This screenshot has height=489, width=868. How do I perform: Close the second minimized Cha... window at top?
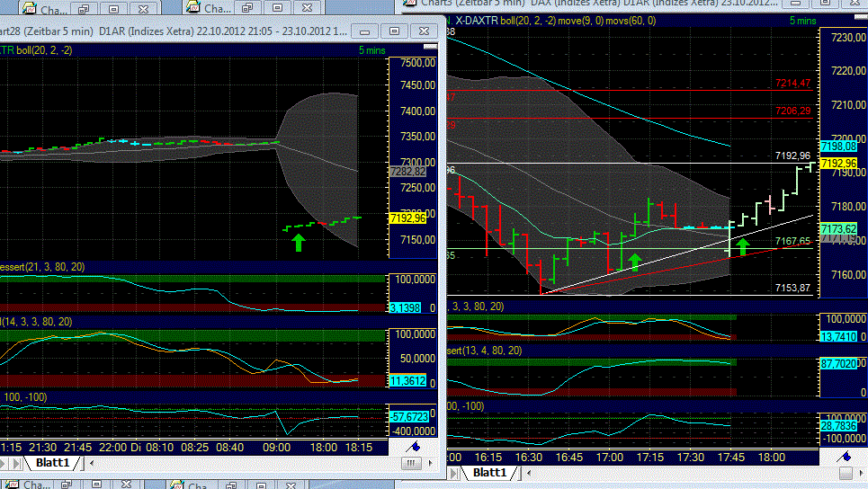click(308, 8)
